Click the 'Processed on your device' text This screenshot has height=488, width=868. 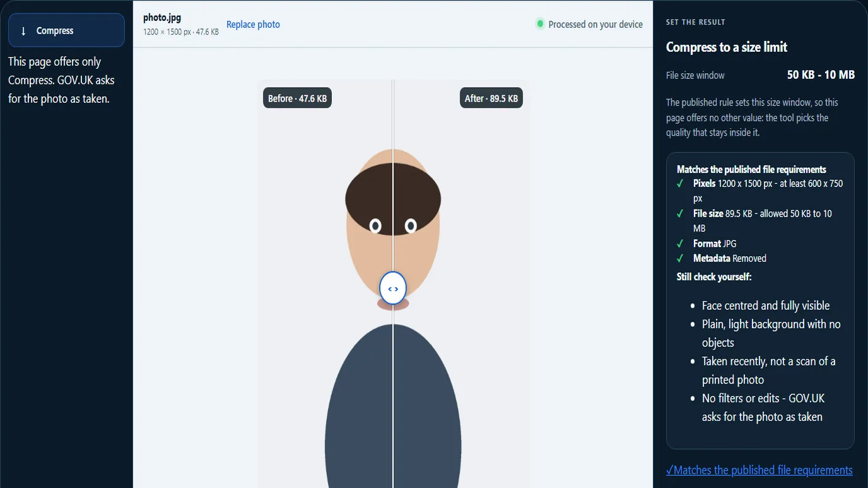click(x=595, y=25)
